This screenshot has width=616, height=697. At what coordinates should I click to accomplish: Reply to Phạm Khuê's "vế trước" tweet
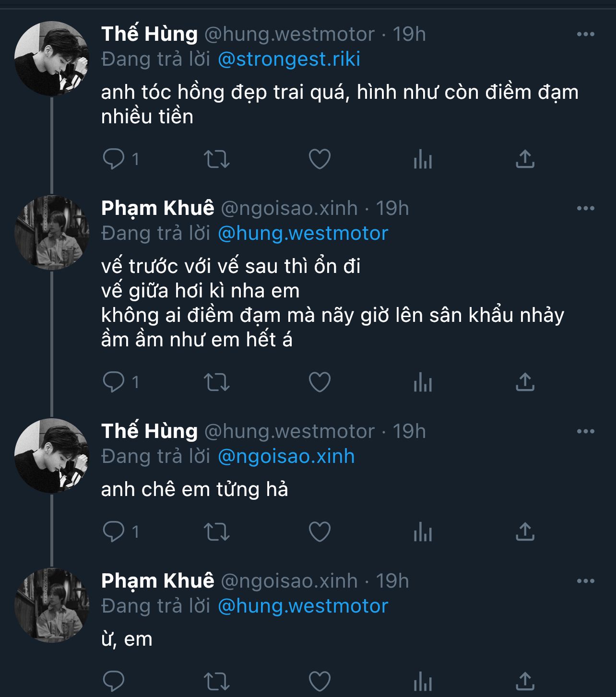click(114, 382)
